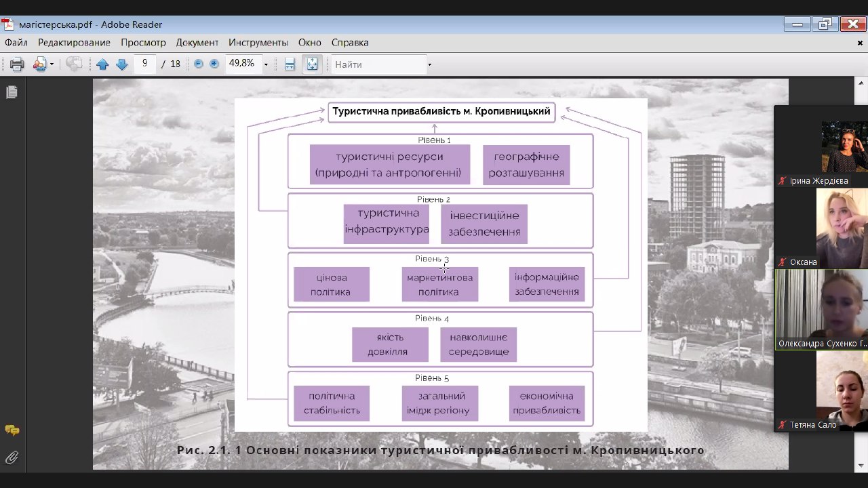Click the zoom out minus button

tap(199, 64)
